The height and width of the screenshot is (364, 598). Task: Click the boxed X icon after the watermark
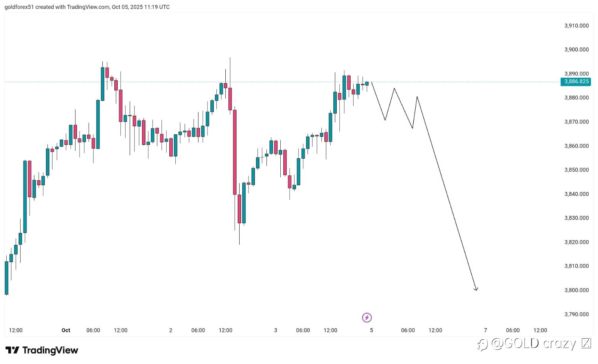[x=586, y=343]
